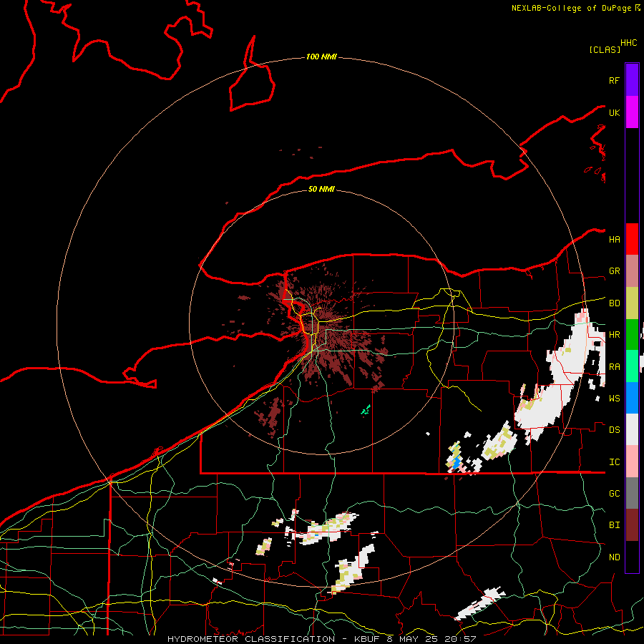Click the HR green legend swatch

[632, 335]
